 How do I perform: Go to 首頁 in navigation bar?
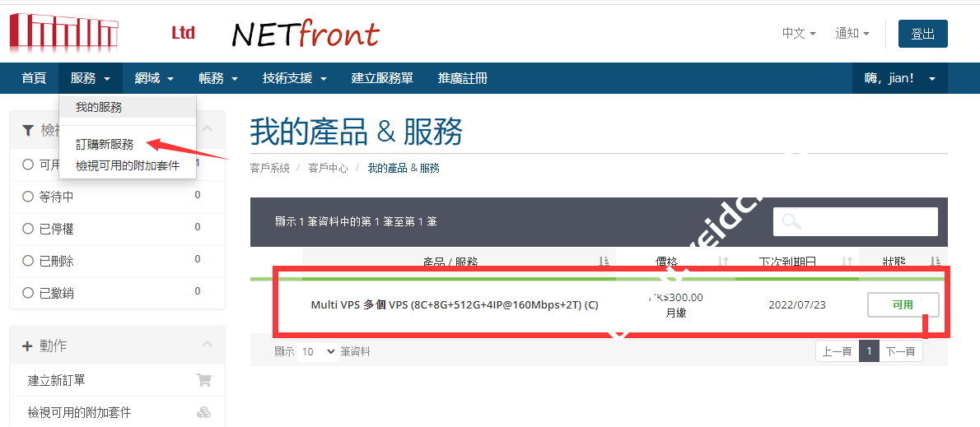click(x=34, y=79)
